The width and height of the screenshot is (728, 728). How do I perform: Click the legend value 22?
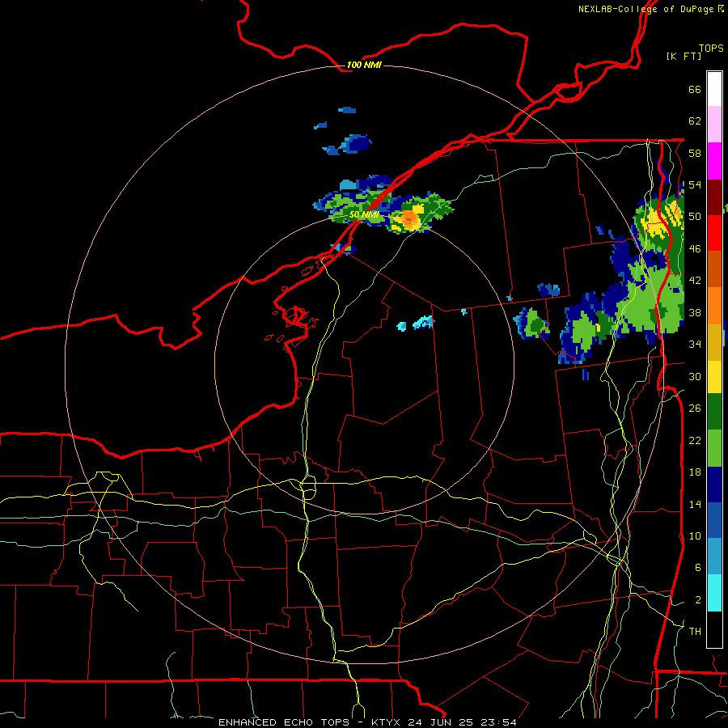pyautogui.click(x=695, y=440)
